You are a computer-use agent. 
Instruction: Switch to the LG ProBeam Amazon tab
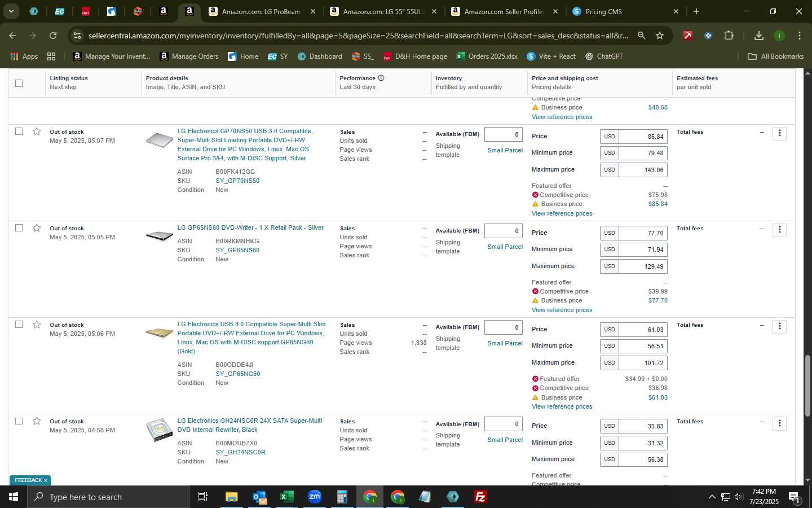tap(262, 11)
